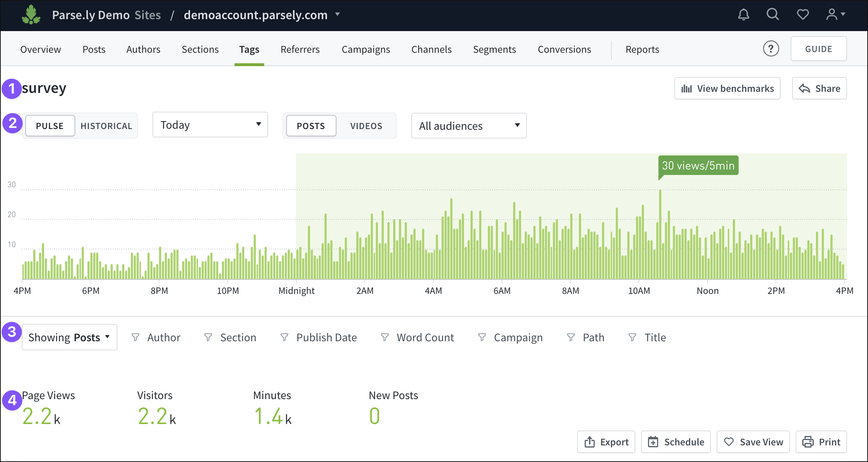868x462 pixels.
Task: Select the Tags tab
Action: [249, 49]
